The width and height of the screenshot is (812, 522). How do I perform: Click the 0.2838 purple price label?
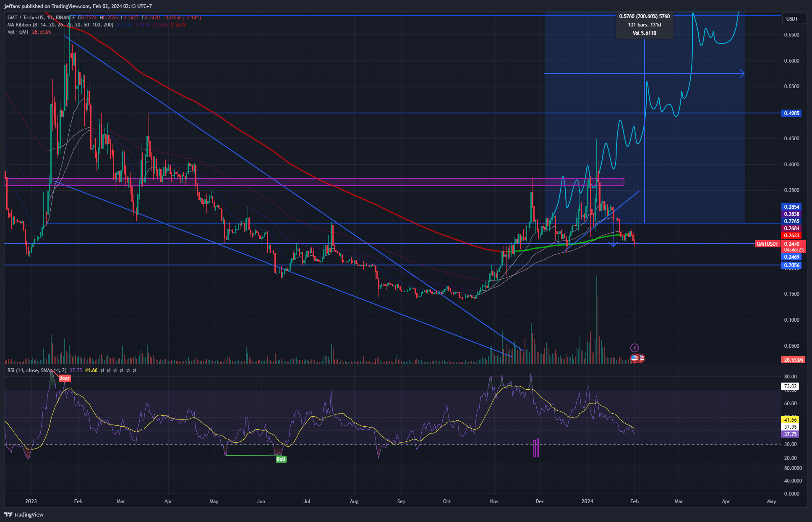(792, 214)
